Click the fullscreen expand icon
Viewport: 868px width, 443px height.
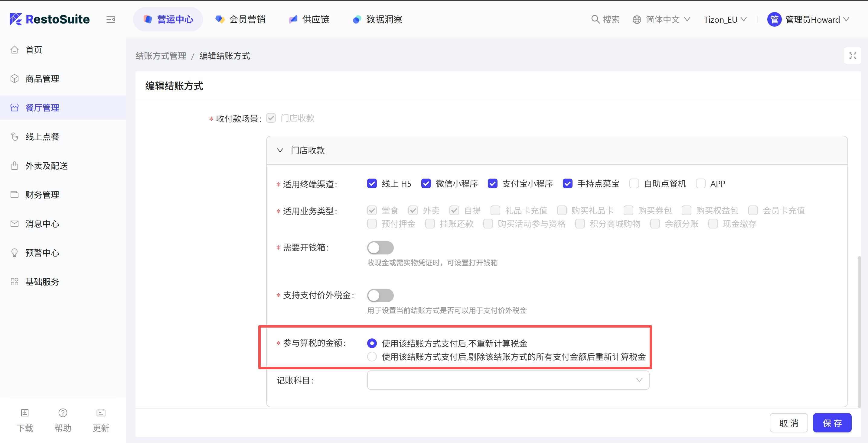tap(853, 56)
